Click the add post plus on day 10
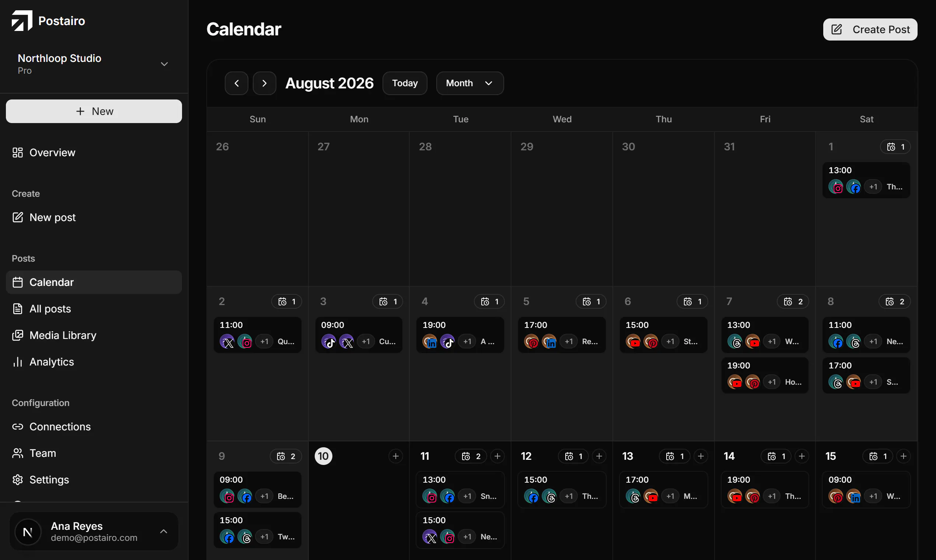936x560 pixels. [x=395, y=456]
